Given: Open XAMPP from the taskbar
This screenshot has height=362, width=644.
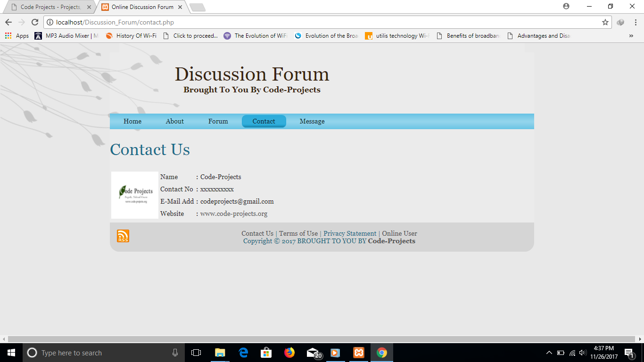Looking at the screenshot, I should click(358, 352).
